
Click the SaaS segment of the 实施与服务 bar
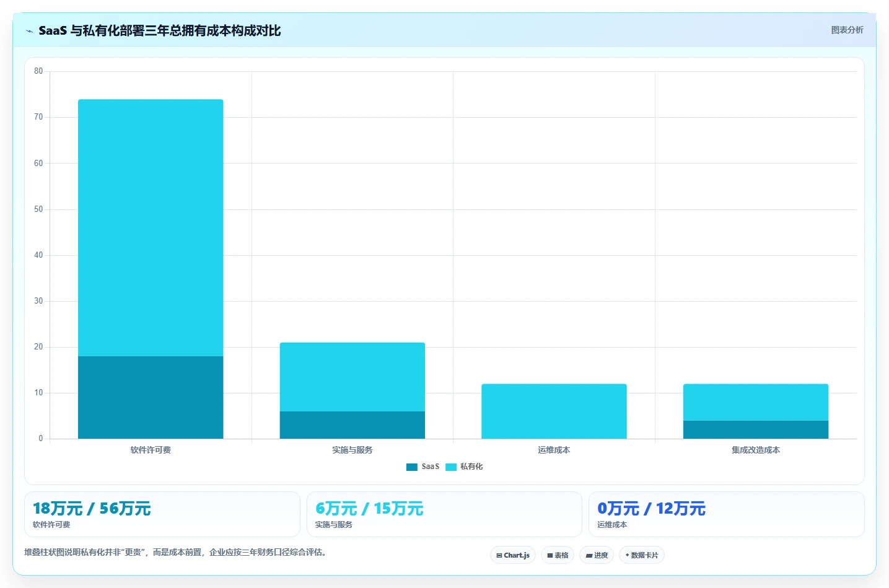[x=353, y=425]
